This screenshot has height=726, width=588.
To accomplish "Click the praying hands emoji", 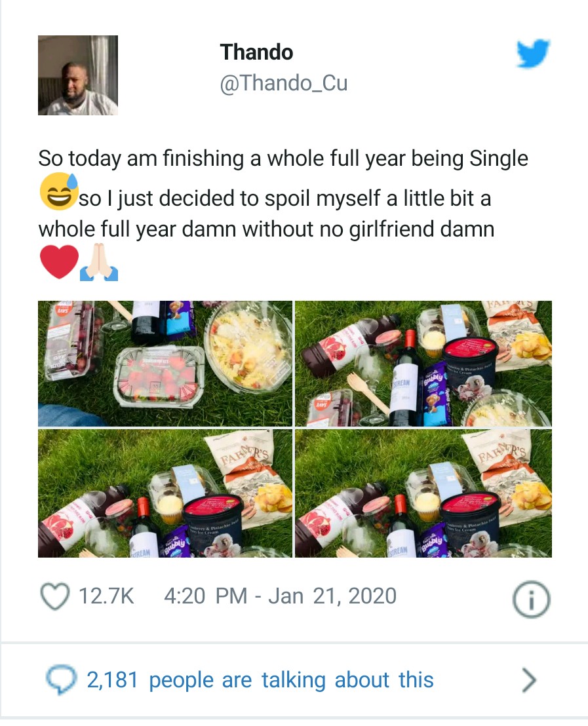I will [x=98, y=263].
